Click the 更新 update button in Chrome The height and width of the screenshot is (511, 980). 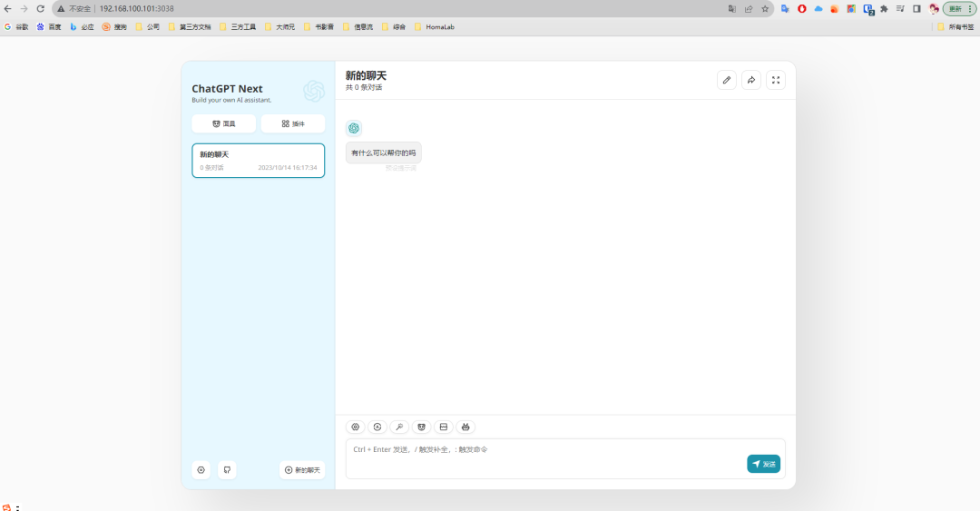click(x=959, y=9)
